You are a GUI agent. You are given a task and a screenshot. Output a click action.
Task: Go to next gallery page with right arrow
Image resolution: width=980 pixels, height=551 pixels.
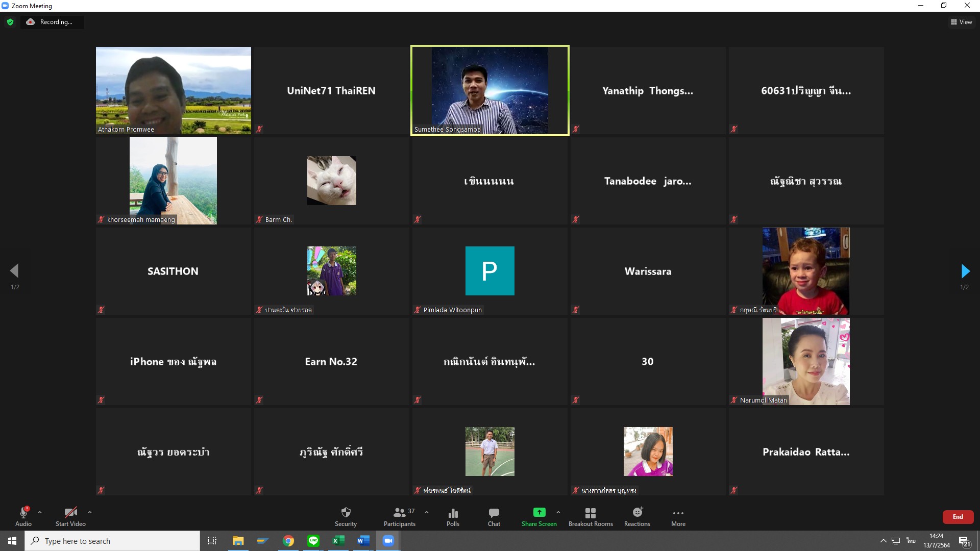tap(965, 271)
